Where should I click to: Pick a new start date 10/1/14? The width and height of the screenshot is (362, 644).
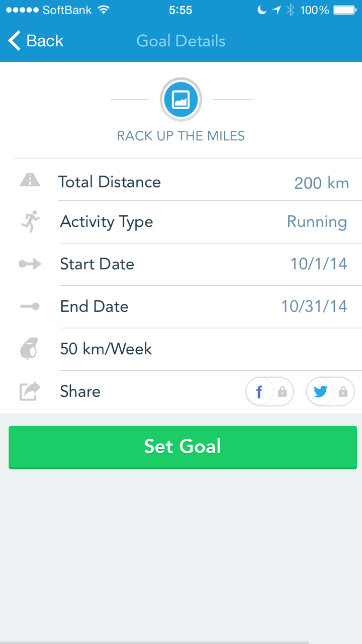tap(319, 264)
